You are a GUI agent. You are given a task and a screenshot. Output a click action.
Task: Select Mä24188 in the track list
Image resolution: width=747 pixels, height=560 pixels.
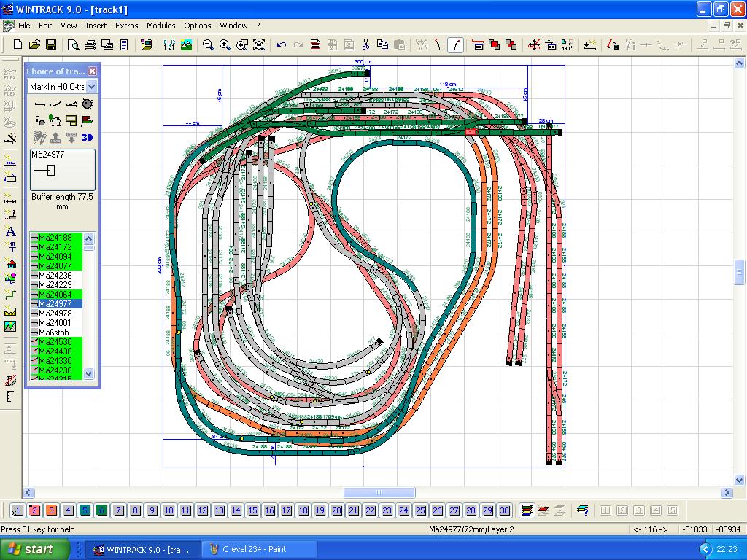point(55,237)
